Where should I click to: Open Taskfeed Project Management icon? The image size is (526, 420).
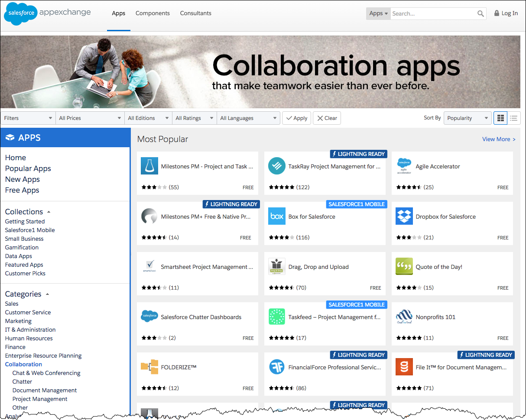(277, 317)
